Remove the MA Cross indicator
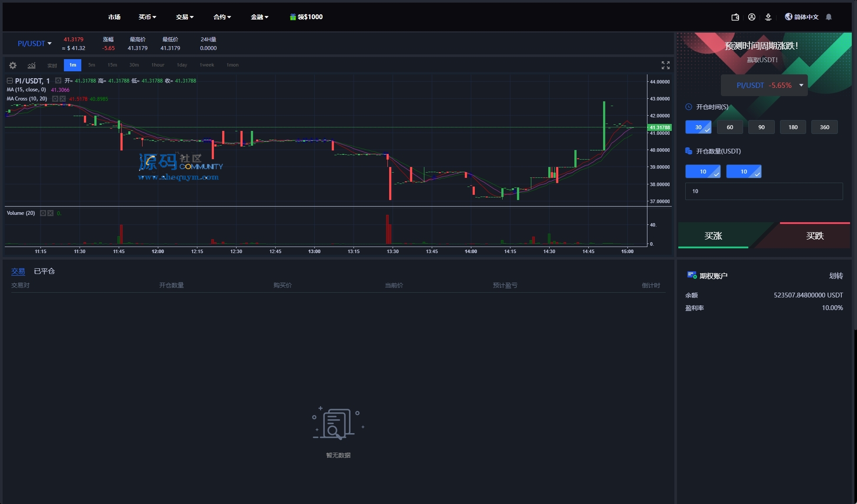This screenshot has width=857, height=504. 63,99
